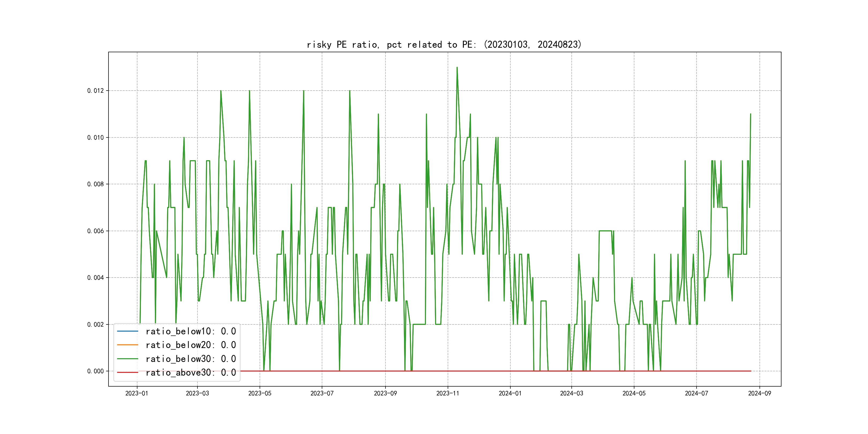Click the highest green peak near 2023-11
Screen dimensions: 868x434
click(x=457, y=68)
